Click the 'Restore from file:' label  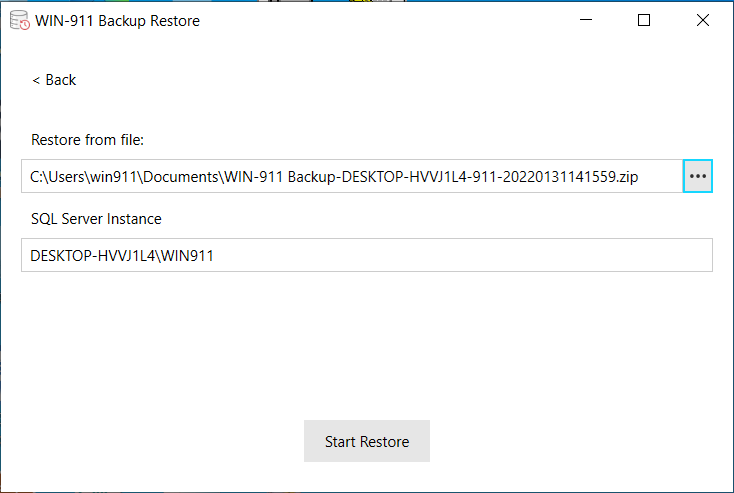(x=88, y=140)
